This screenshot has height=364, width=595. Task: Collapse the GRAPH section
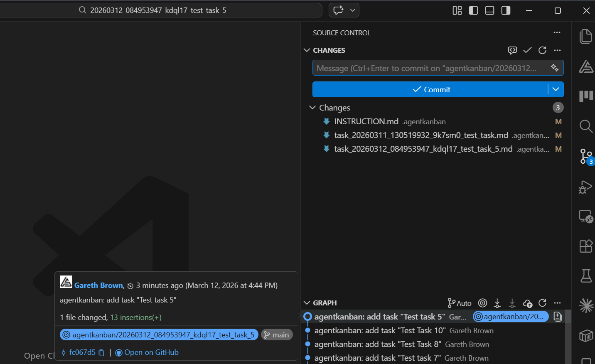tap(307, 303)
